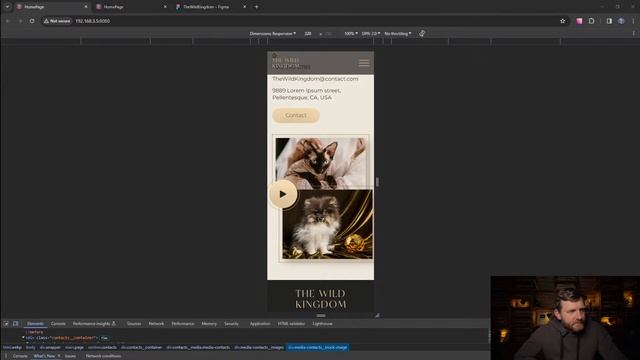640x360 pixels.
Task: Select main.page in the DOM breadcrumb
Action: coord(74,347)
